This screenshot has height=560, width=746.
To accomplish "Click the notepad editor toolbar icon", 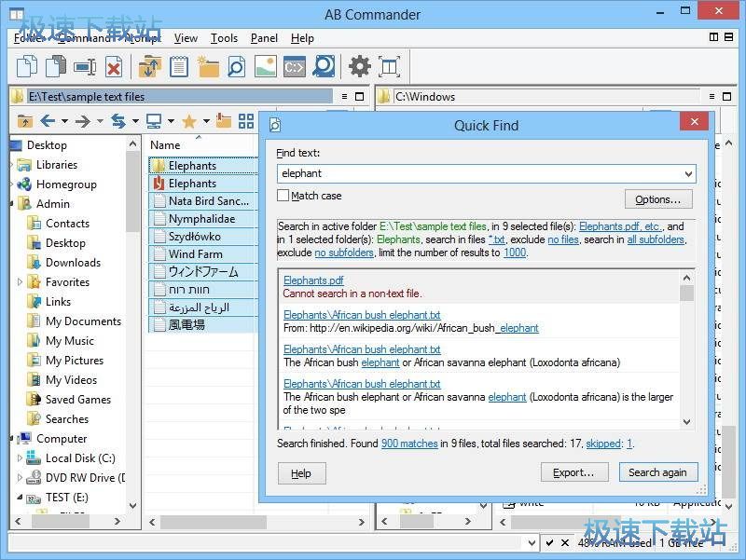I will pyautogui.click(x=178, y=66).
